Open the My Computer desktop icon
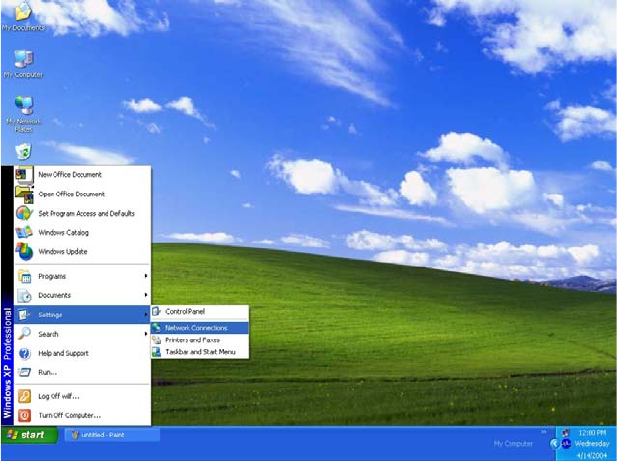 click(x=23, y=64)
